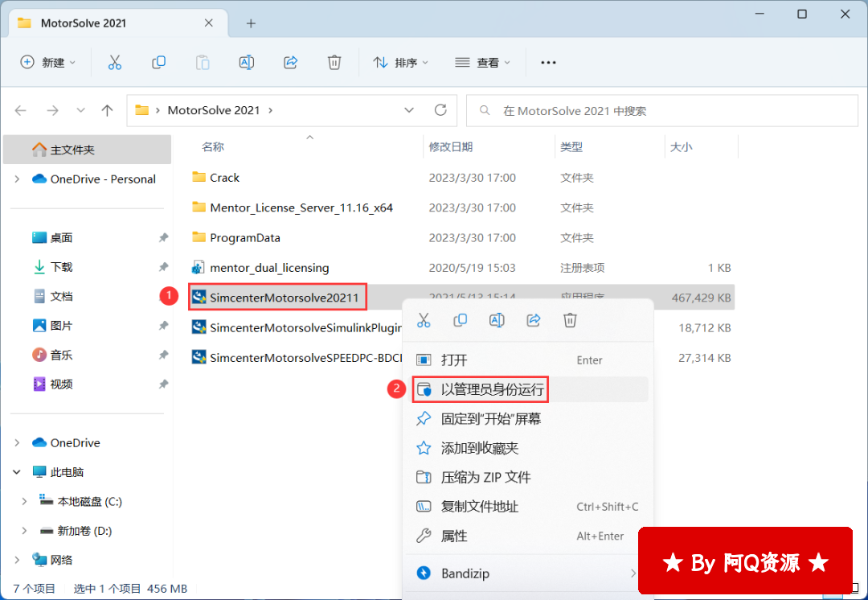Click the 新建 new button

[48, 62]
